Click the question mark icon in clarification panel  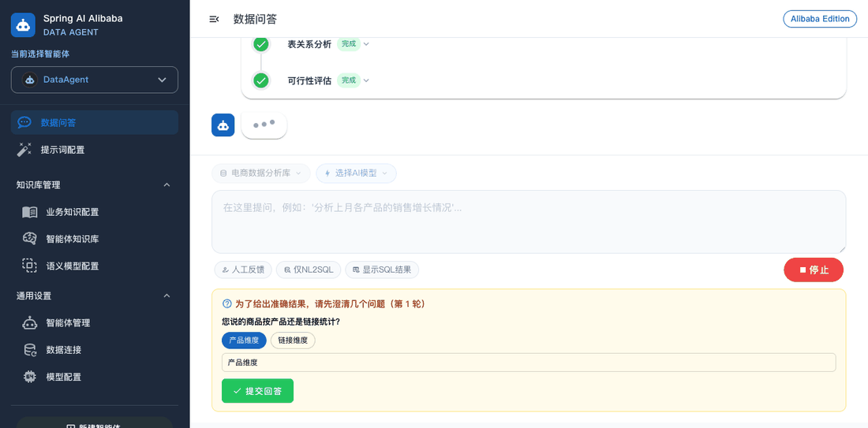tap(226, 303)
